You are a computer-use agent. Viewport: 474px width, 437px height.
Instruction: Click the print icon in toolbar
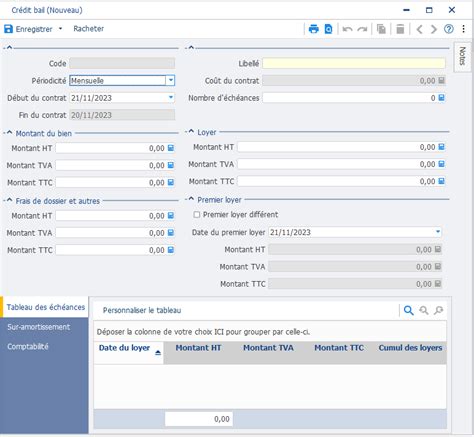[313, 29]
